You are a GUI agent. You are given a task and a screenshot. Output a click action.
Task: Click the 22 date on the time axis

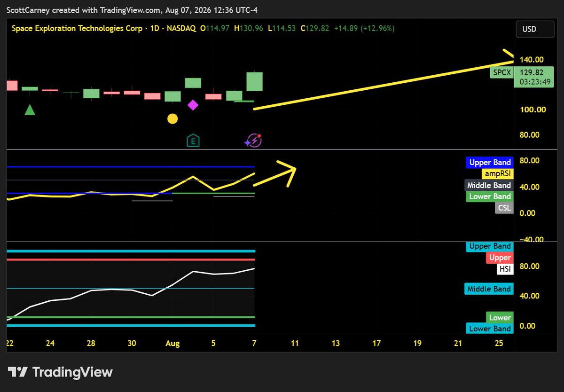point(10,344)
